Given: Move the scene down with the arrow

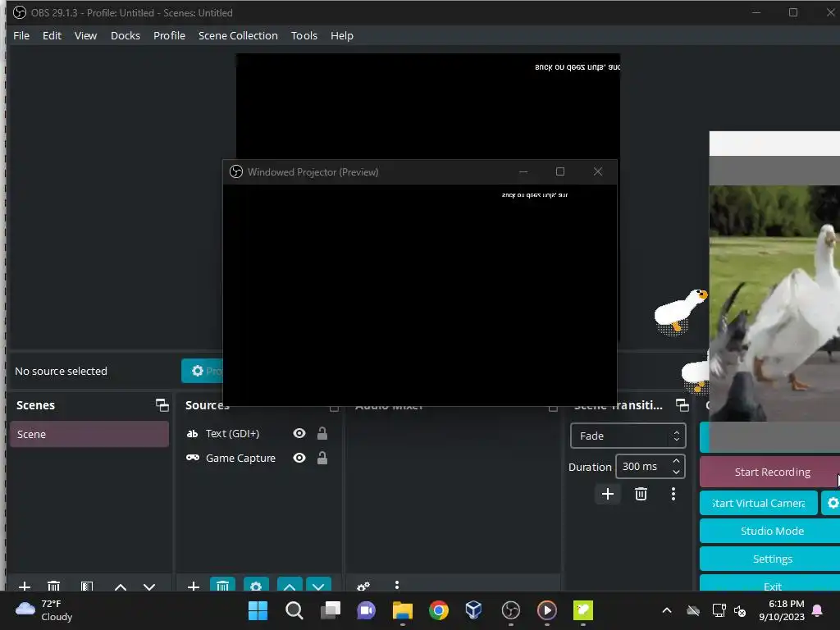Looking at the screenshot, I should 149,586.
